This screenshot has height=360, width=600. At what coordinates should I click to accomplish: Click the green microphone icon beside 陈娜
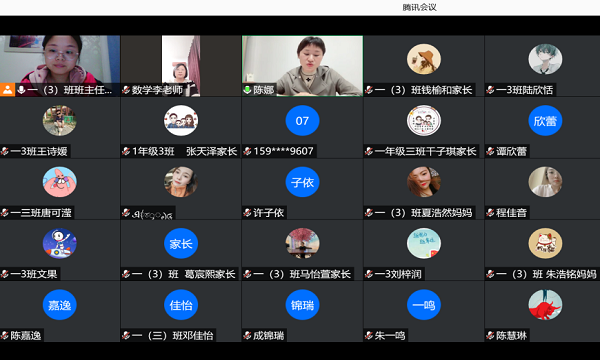248,90
